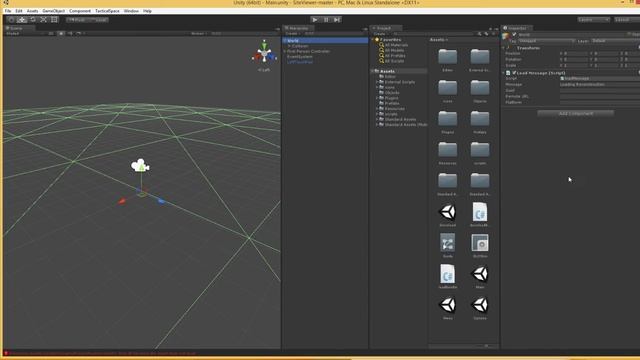Select the Hand tool in the toolbar
The image size is (640, 360).
11,20
